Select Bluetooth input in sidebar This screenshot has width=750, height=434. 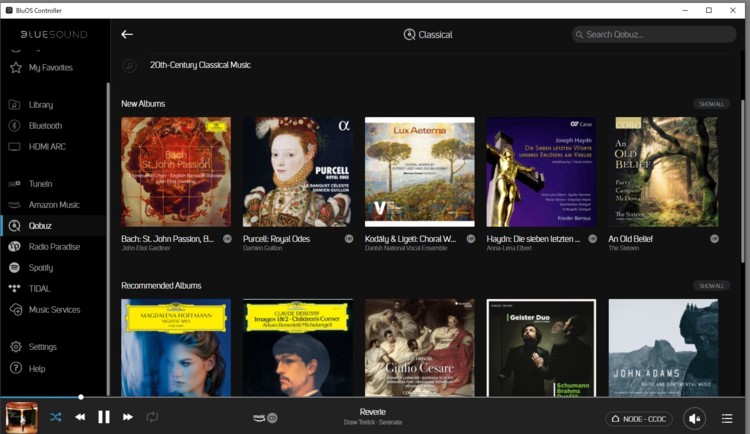(45, 126)
